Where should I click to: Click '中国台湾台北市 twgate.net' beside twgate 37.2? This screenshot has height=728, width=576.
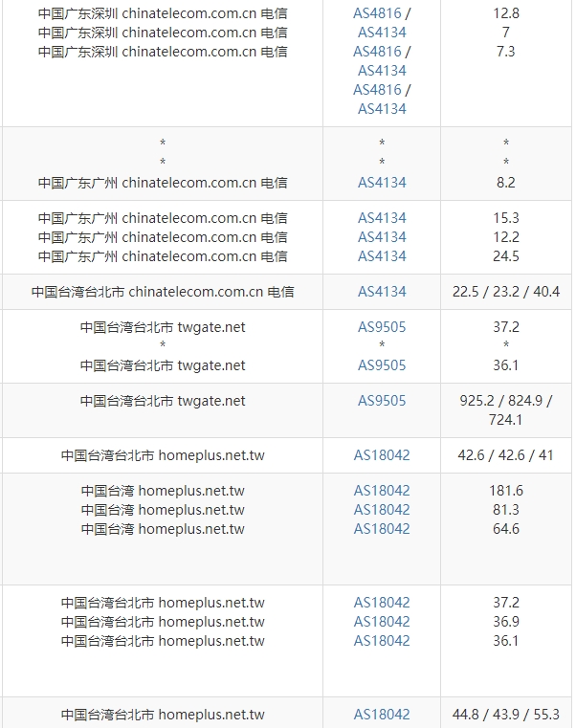(x=163, y=327)
